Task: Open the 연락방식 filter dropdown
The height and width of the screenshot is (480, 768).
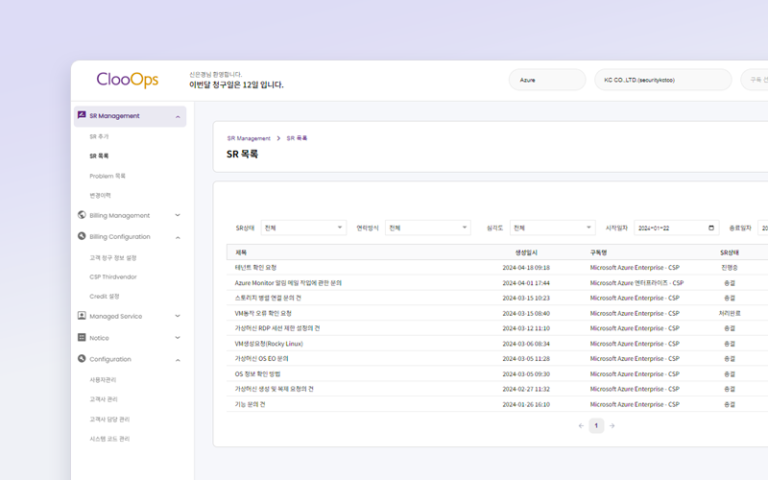Action: (x=428, y=228)
